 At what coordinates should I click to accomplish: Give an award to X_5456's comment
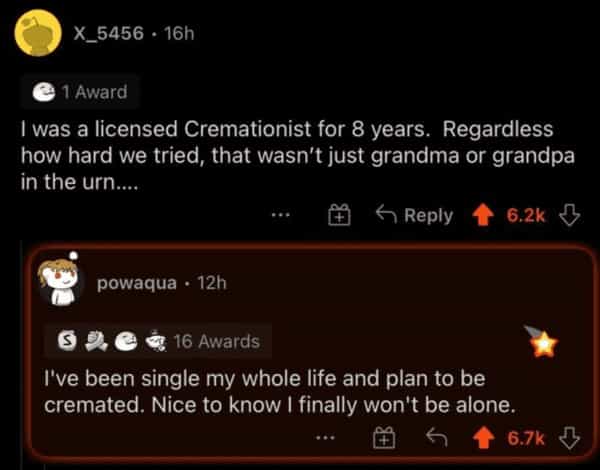[339, 215]
